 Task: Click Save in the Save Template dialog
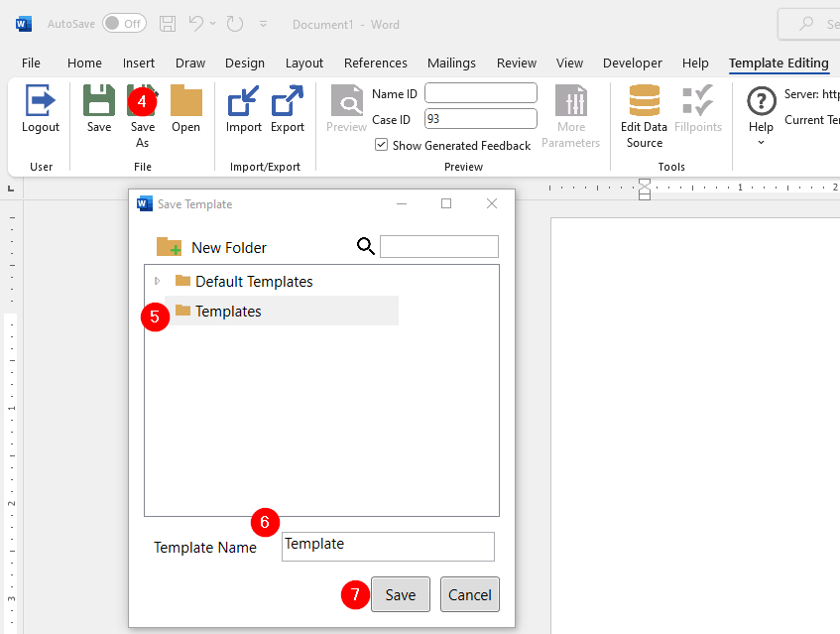[400, 594]
